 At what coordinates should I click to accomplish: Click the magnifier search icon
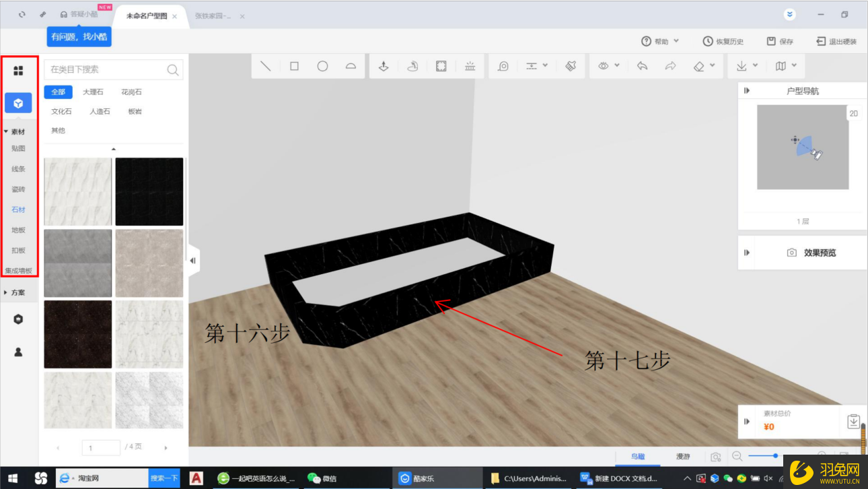[173, 69]
